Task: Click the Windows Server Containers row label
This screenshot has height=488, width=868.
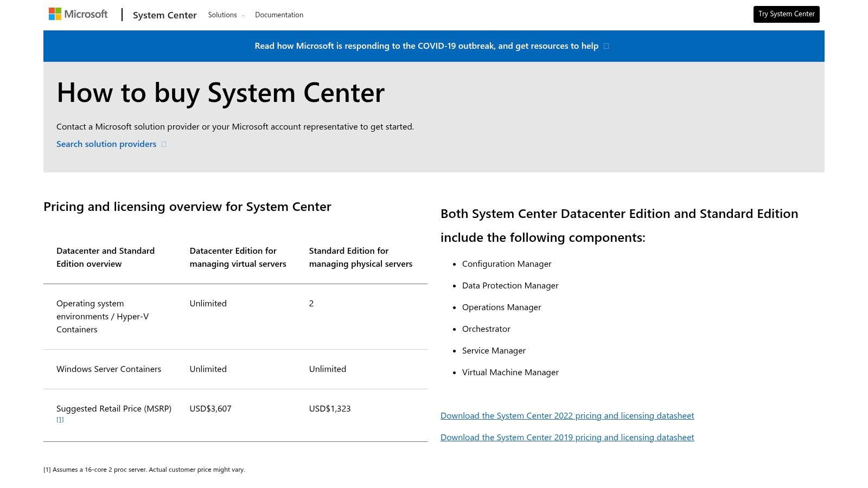Action: tap(108, 369)
